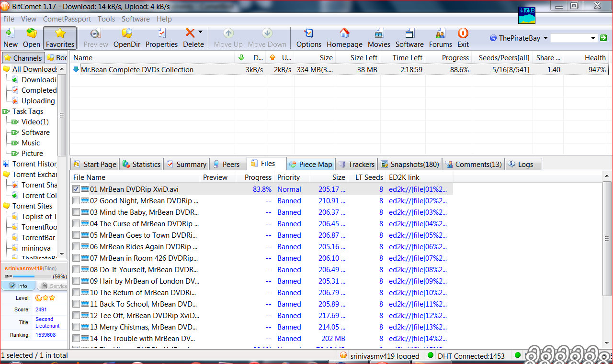Screen dimensions: 613x364
Task: Open a torrent with the Open icon
Action: tap(32, 38)
